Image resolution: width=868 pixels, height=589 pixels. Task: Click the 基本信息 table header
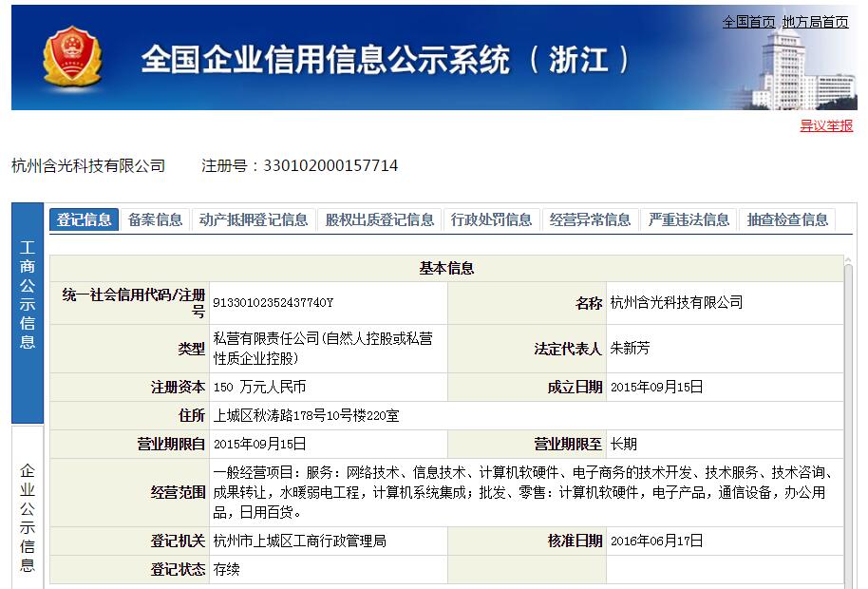446,269
